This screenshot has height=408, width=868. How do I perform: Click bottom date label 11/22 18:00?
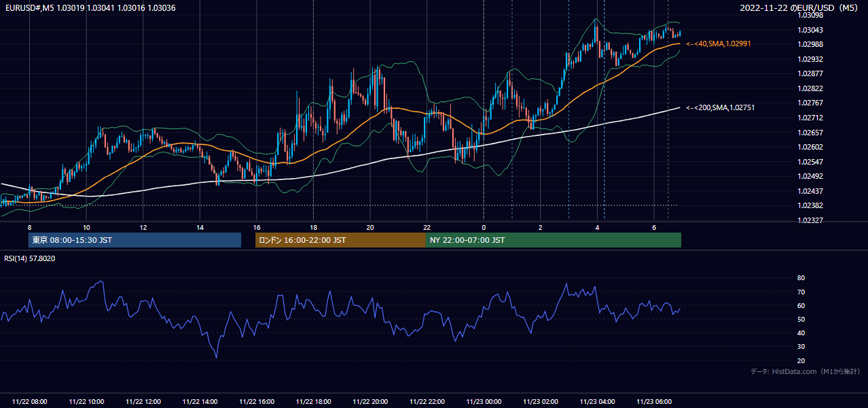(x=313, y=402)
